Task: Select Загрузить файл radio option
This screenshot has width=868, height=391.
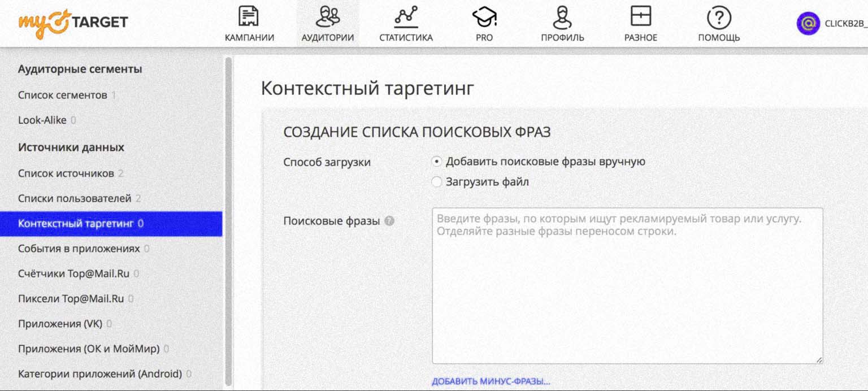Action: (x=436, y=182)
